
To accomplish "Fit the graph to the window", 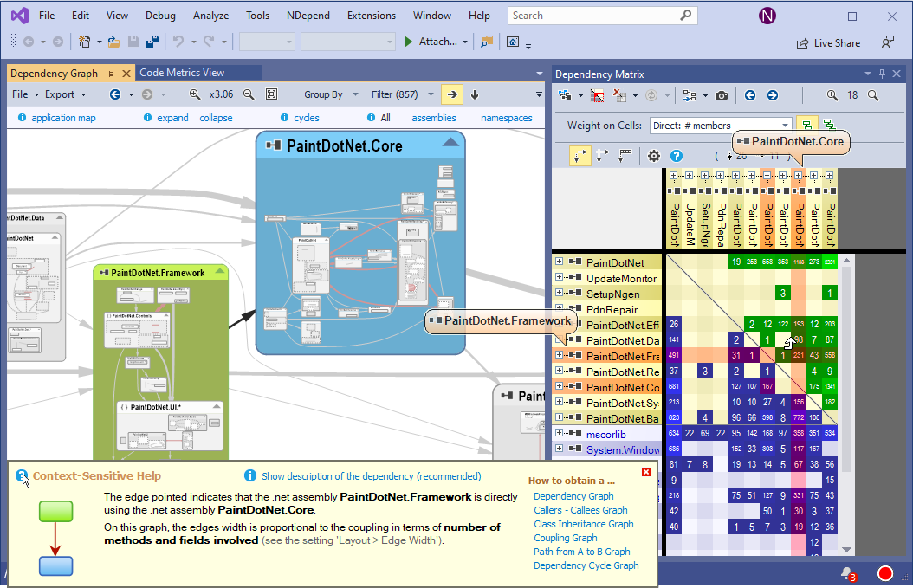I will (x=271, y=94).
